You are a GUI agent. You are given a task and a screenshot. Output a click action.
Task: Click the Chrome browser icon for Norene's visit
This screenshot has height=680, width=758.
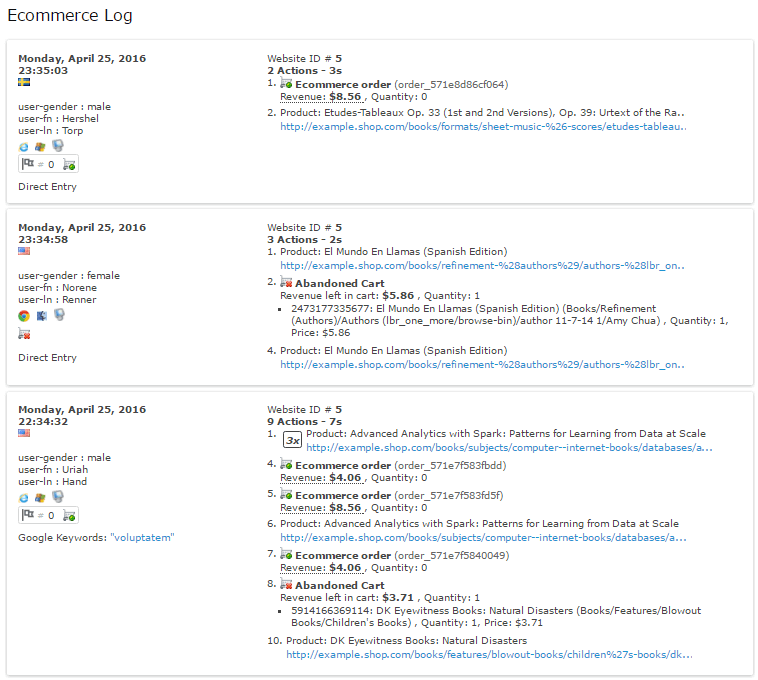pos(24,316)
